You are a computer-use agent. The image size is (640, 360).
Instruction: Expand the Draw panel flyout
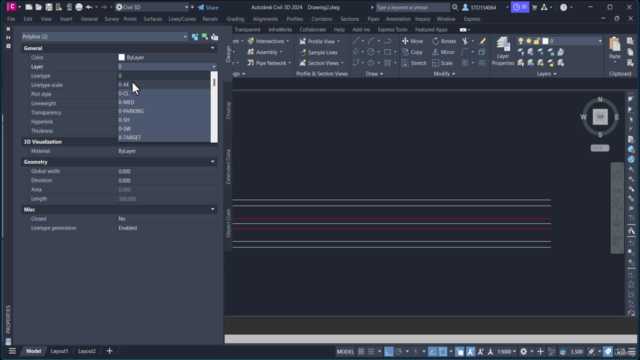pos(374,74)
